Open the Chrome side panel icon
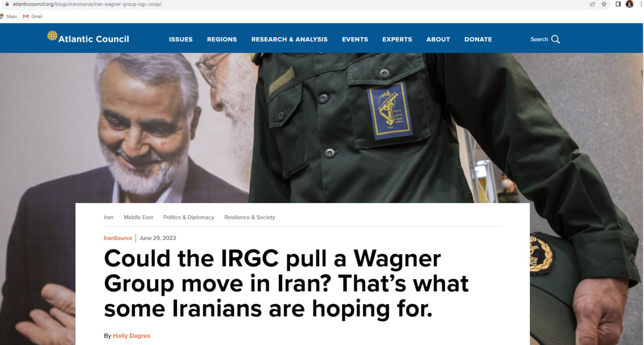 pos(618,4)
